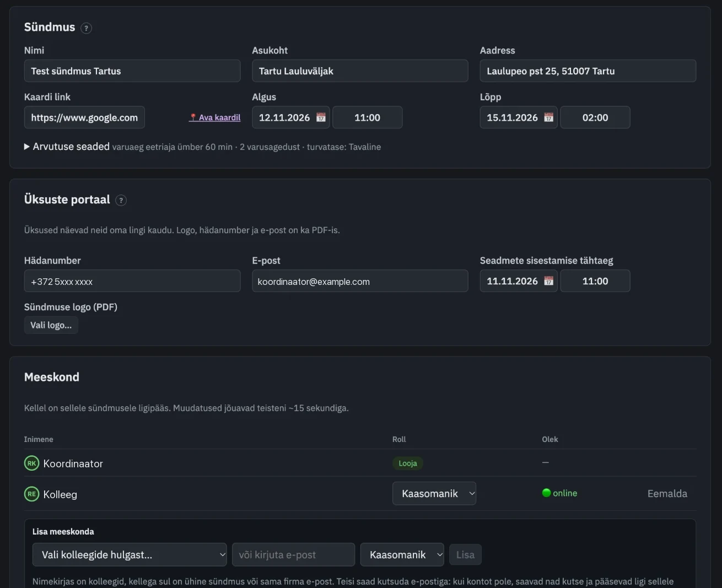
Task: Click the Lisa button to add member
Action: tap(465, 554)
